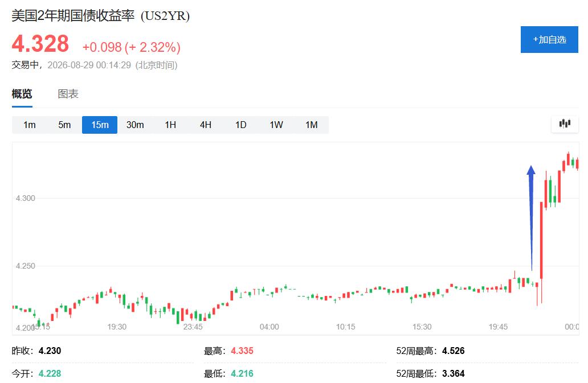Switch to the 概览 tab
Screen dimensions: 588x383
coord(22,94)
